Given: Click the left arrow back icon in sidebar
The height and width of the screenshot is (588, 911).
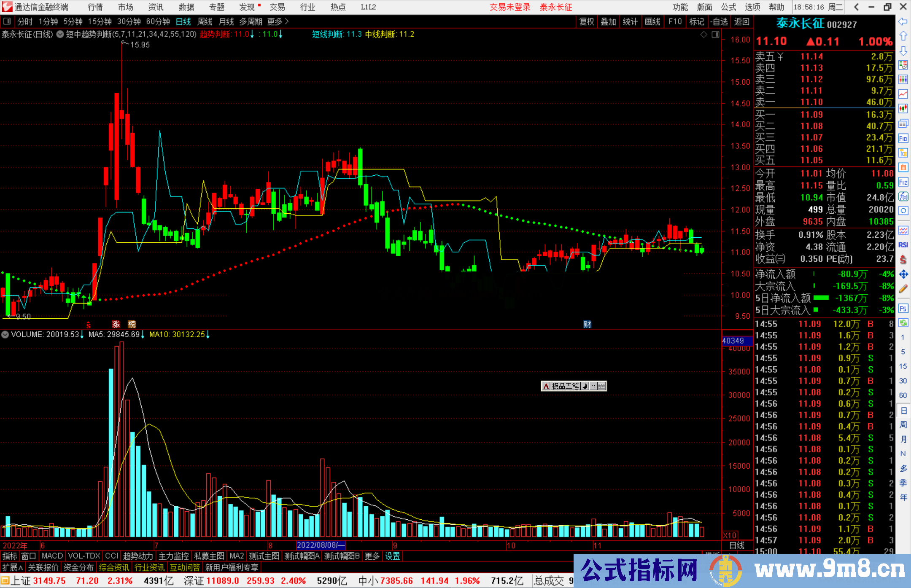Looking at the screenshot, I should pyautogui.click(x=903, y=21).
